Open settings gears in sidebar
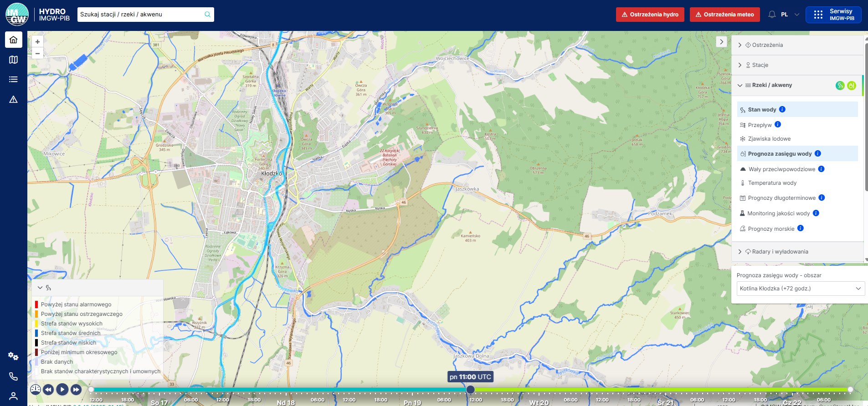Screen dimensions: 868x406 (x=14, y=356)
